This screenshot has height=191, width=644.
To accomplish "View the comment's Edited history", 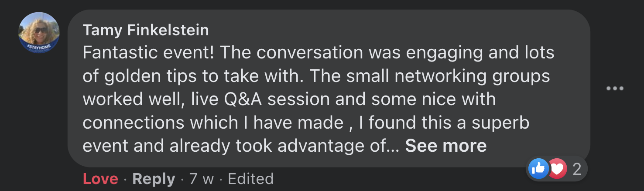I will tap(250, 179).
